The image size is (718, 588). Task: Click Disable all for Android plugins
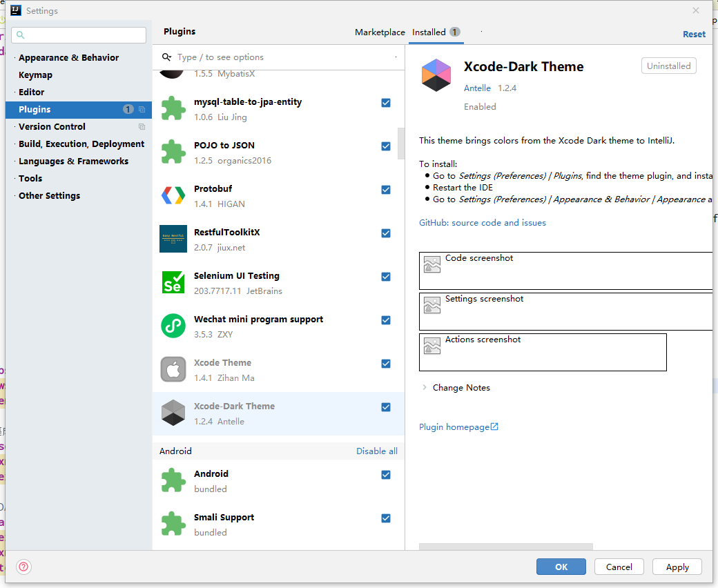click(377, 451)
